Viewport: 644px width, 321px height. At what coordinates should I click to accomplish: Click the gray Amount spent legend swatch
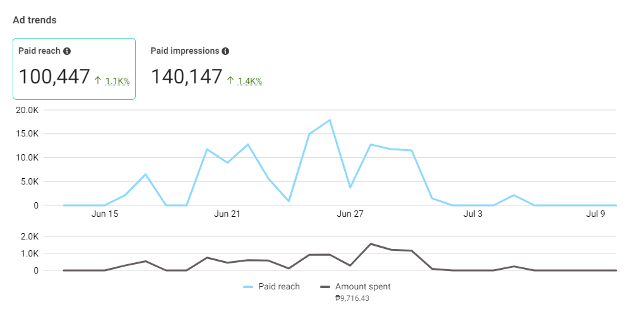pos(325,287)
